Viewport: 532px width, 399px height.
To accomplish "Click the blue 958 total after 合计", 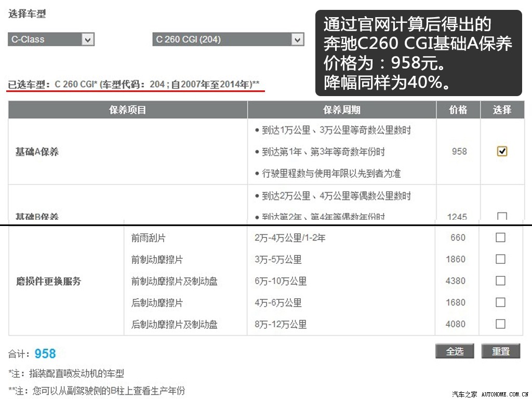I will click(x=45, y=353).
